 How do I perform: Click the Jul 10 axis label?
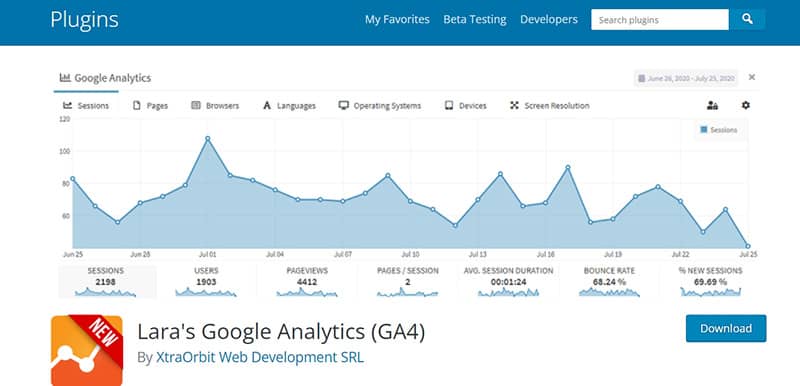point(410,254)
